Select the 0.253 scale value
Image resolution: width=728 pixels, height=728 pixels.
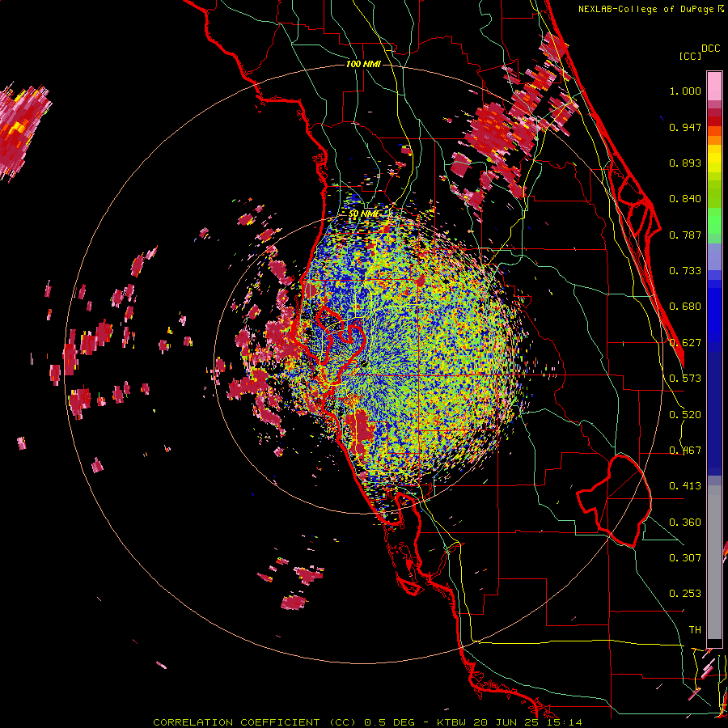pos(685,594)
